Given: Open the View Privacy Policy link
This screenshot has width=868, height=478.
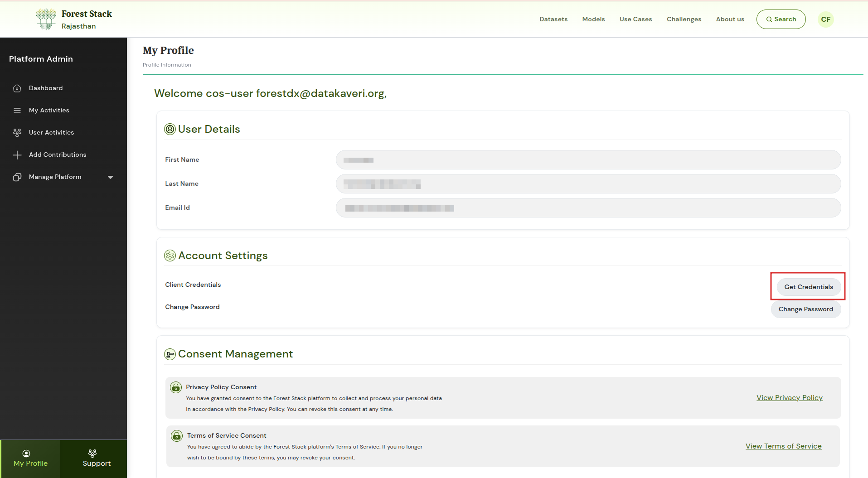Looking at the screenshot, I should (789, 398).
